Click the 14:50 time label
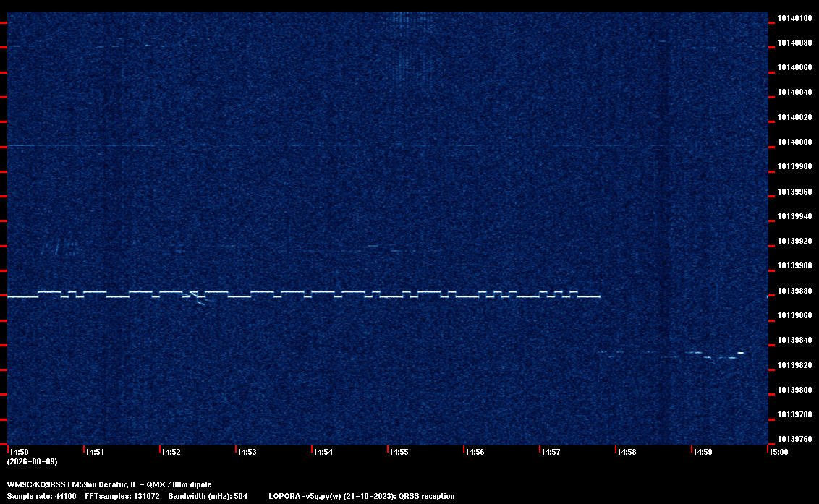The height and width of the screenshot is (504, 819). 19,452
